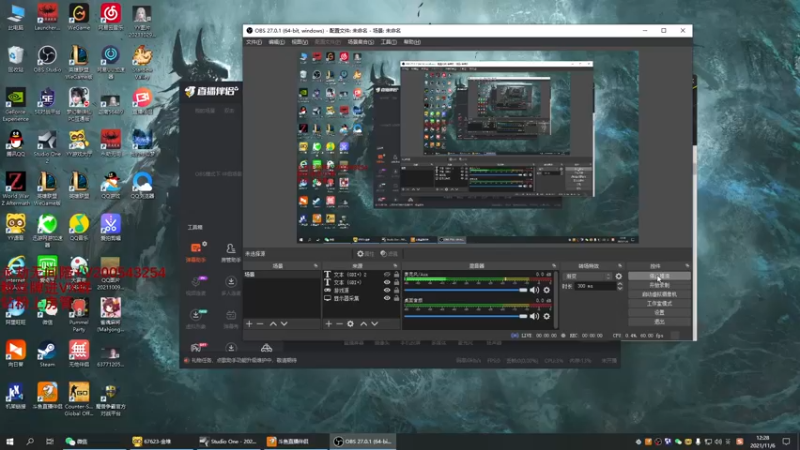
Task: Open the Help menu in OBS
Action: (x=412, y=42)
